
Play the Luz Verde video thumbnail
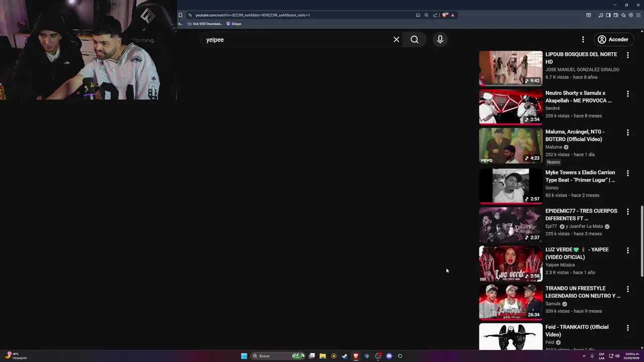click(511, 263)
